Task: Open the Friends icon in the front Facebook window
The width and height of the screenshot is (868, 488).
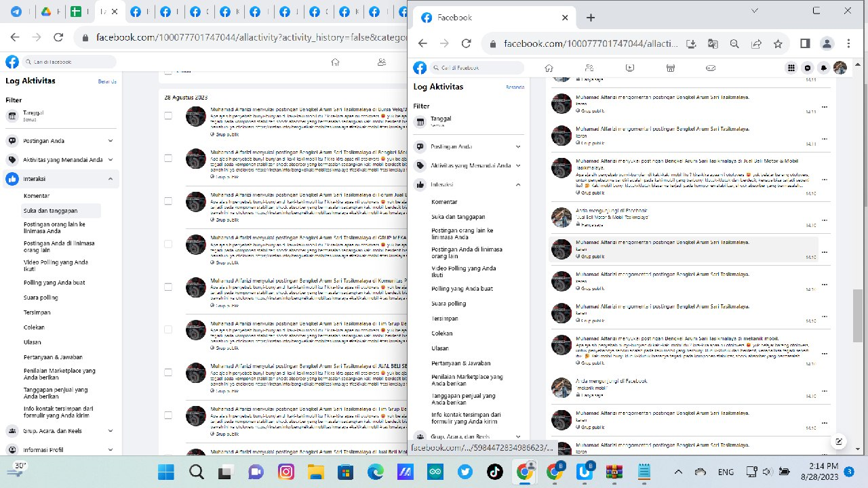Action: 589,68
